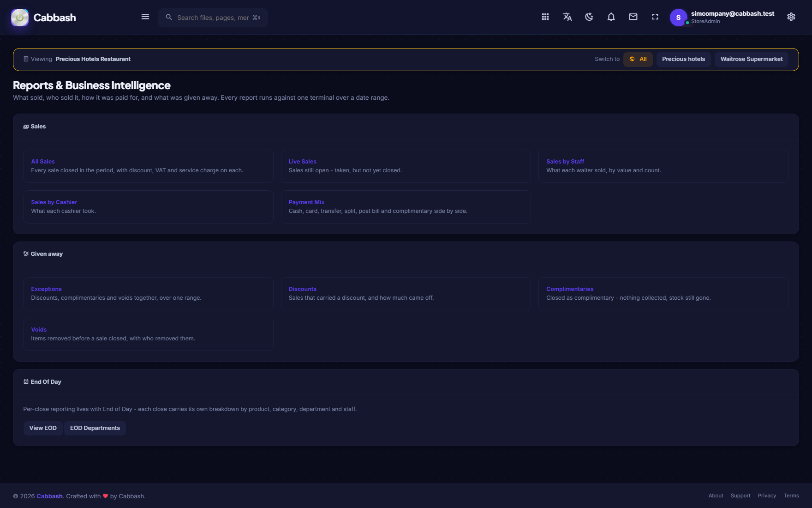Screen dimensions: 812x508
Task: Toggle dark mode moon icon
Action: pyautogui.click(x=589, y=17)
